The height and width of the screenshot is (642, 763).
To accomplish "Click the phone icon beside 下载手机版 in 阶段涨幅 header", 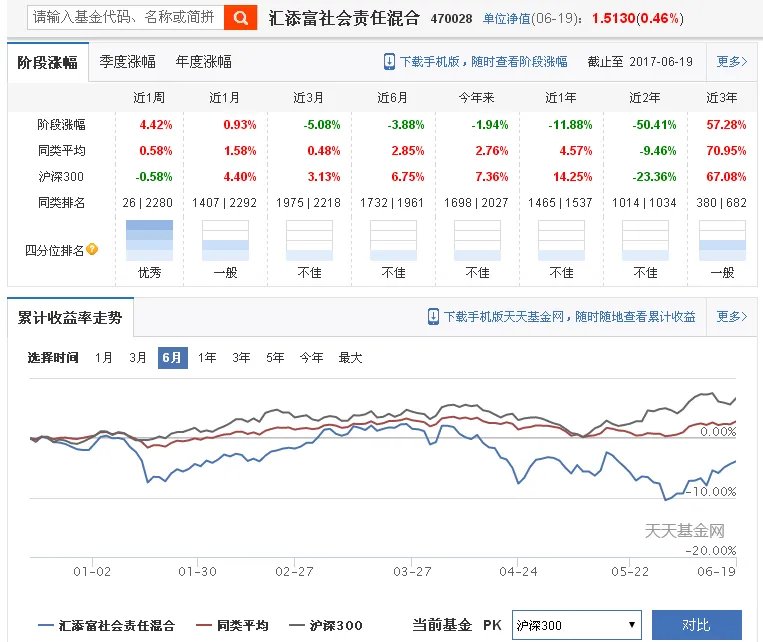I will click(x=389, y=62).
